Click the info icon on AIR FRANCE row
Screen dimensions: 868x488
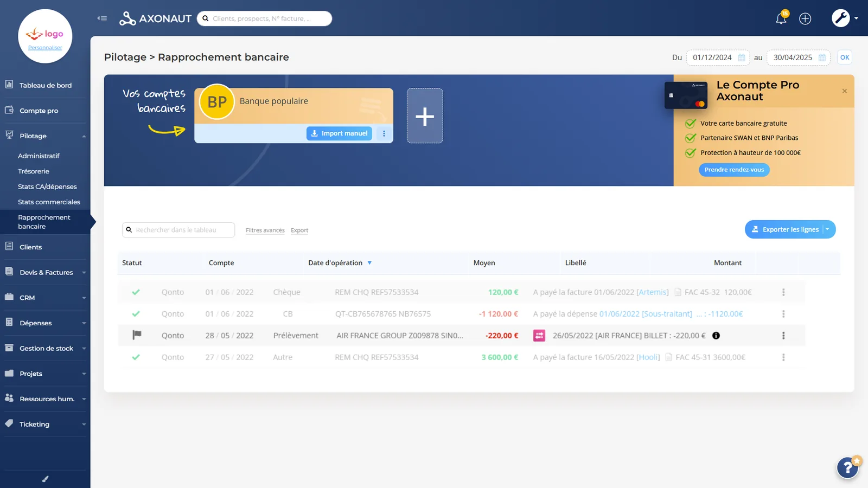click(716, 336)
